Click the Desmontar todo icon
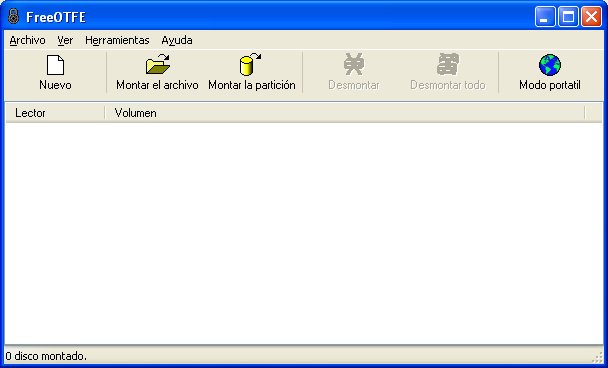608x368 pixels. (x=448, y=64)
